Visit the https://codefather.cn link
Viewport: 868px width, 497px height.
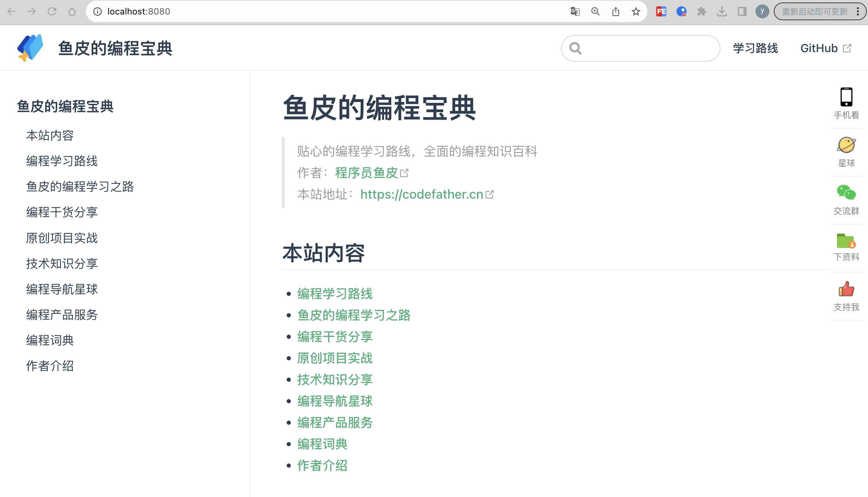click(x=422, y=194)
